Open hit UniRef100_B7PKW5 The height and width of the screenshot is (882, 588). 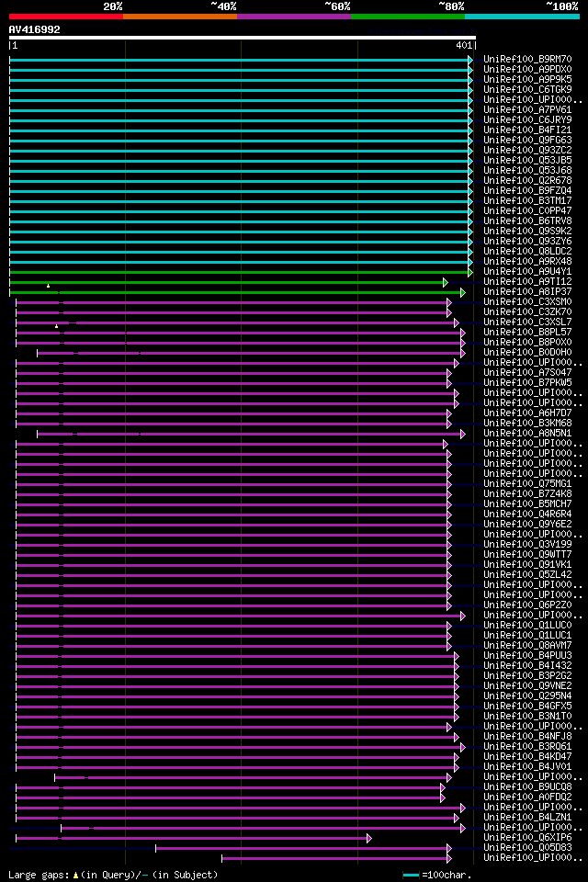pos(527,383)
